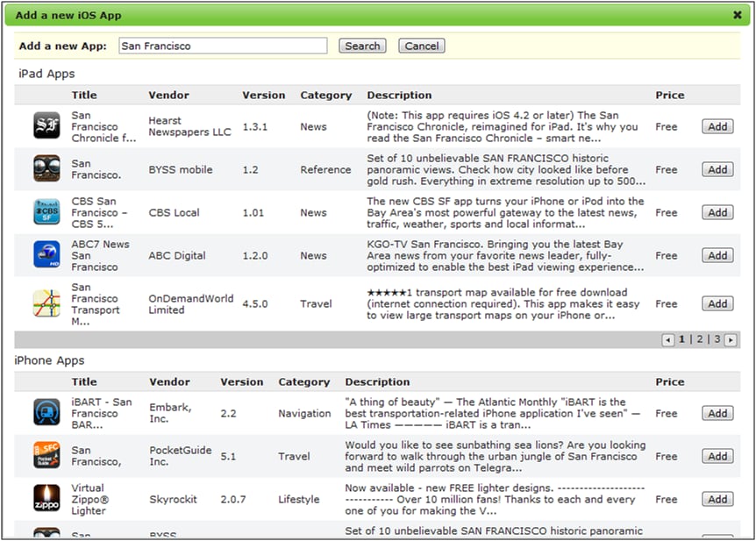Click the 'Navigation' category cell

click(304, 413)
